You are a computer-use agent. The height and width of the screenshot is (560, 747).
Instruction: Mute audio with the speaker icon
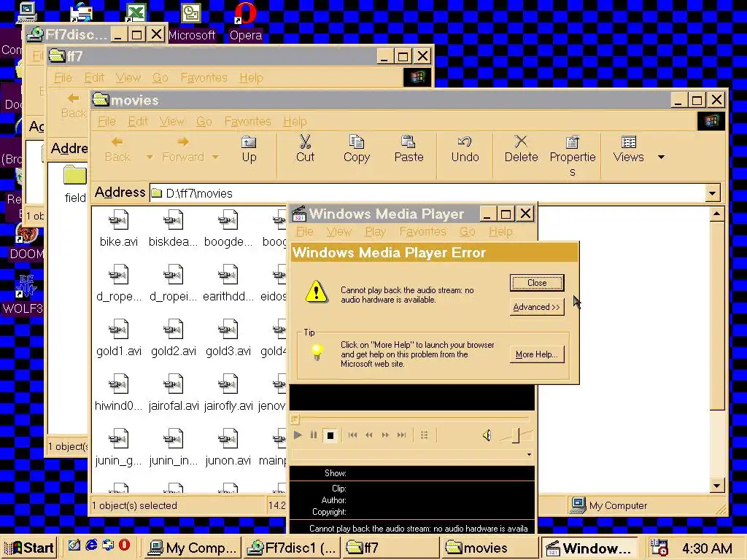487,435
